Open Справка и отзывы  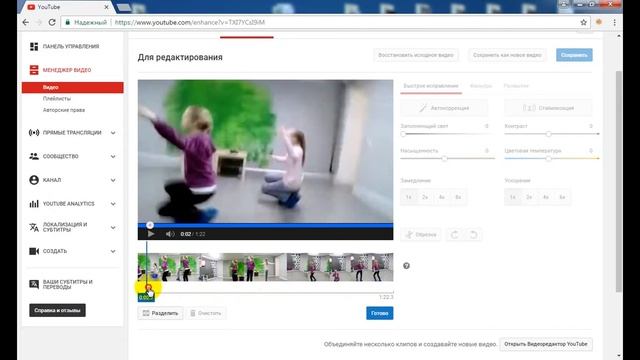[x=57, y=310]
